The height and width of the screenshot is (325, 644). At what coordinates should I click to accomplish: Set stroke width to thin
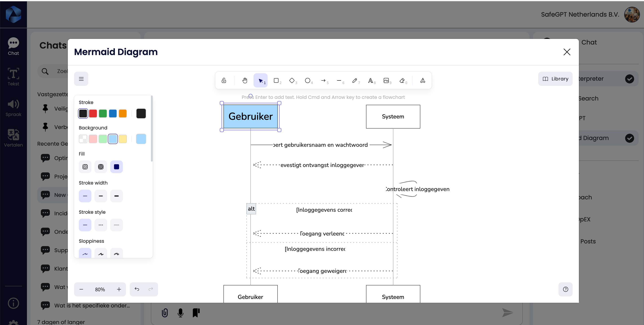click(x=85, y=196)
